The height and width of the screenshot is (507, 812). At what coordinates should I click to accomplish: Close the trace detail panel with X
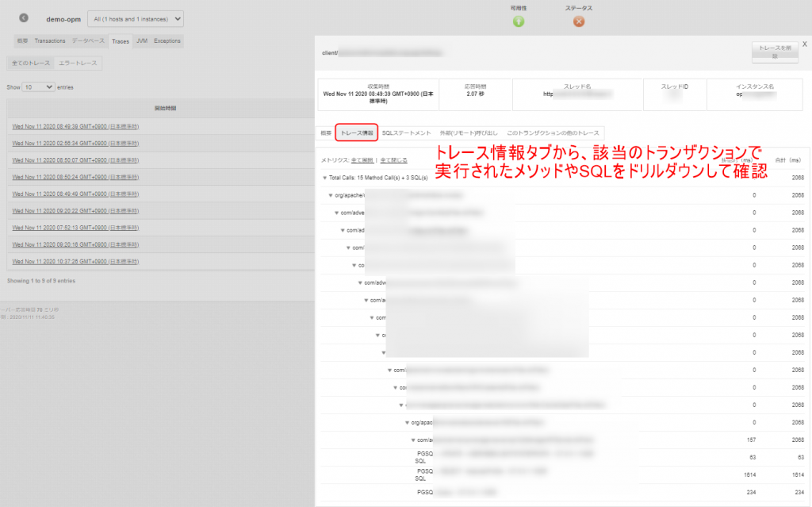(805, 44)
